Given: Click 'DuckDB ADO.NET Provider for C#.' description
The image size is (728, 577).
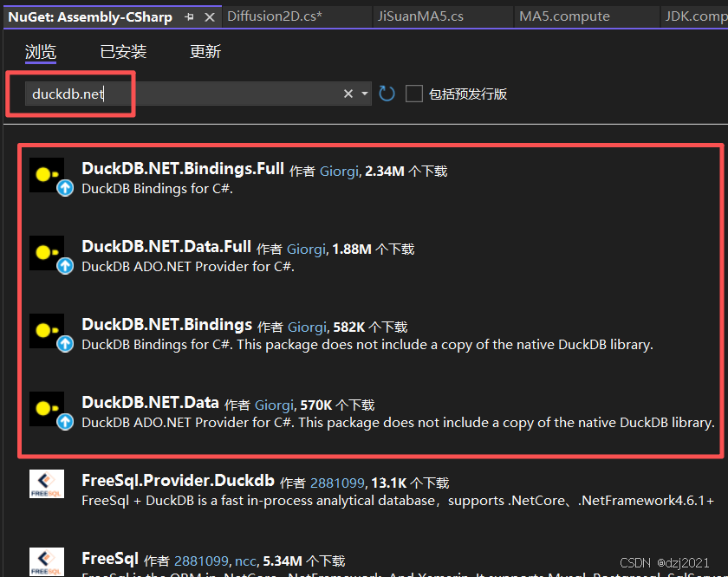Looking at the screenshot, I should tap(188, 267).
